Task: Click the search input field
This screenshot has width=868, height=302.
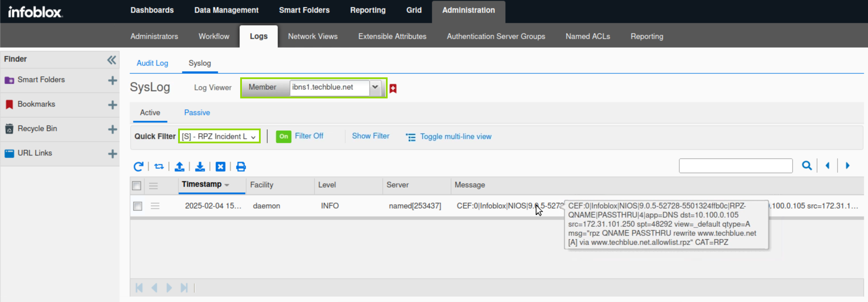Action: (735, 166)
